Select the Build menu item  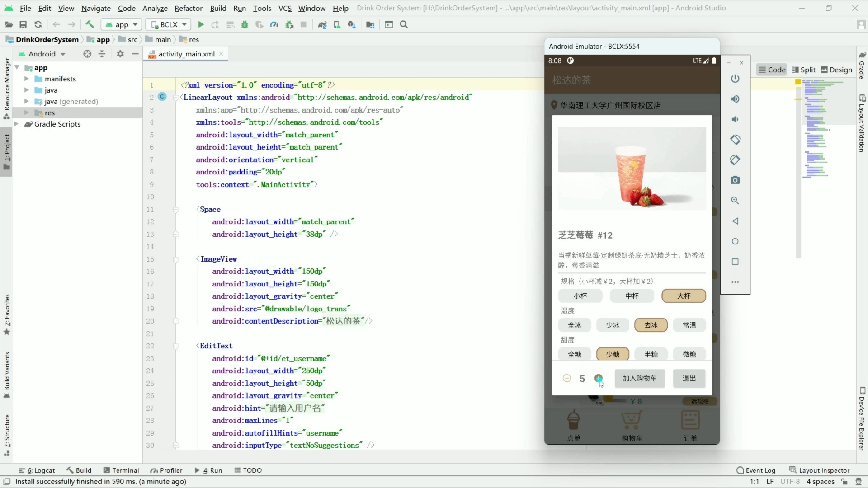pos(217,8)
